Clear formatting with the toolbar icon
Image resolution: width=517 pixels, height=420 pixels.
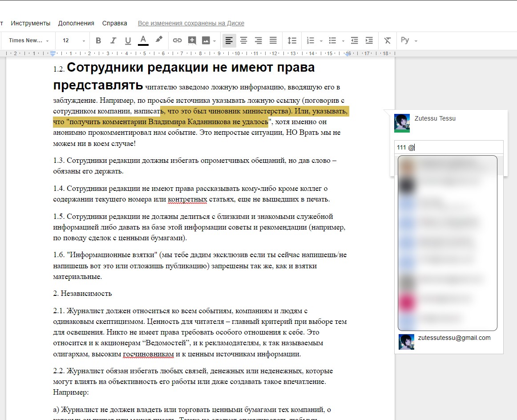388,40
